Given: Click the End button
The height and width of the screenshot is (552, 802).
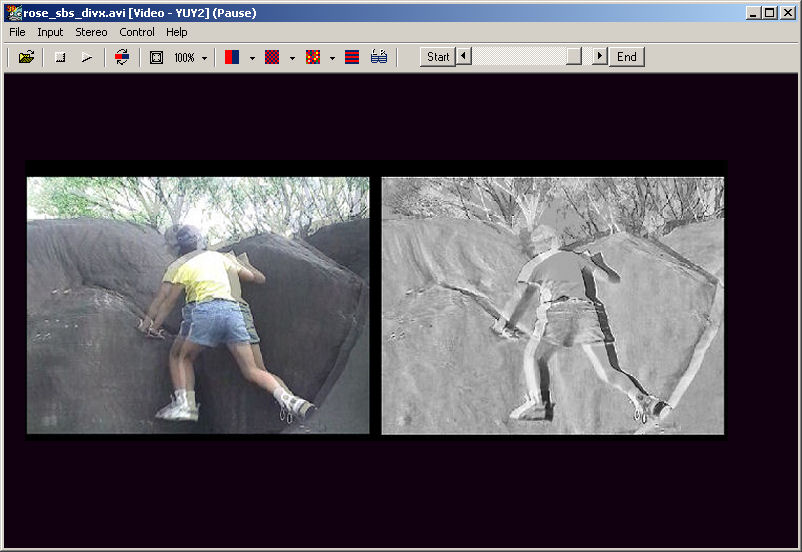Looking at the screenshot, I should 626,57.
